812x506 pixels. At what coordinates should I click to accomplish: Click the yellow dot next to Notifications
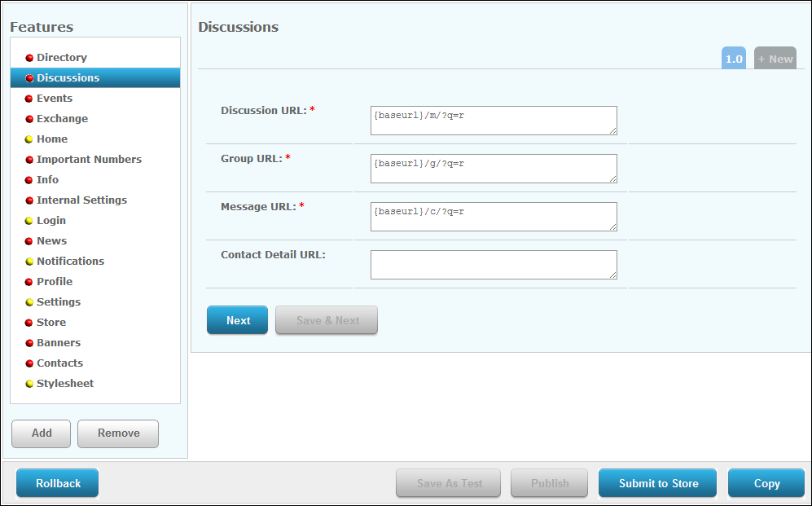pyautogui.click(x=29, y=262)
